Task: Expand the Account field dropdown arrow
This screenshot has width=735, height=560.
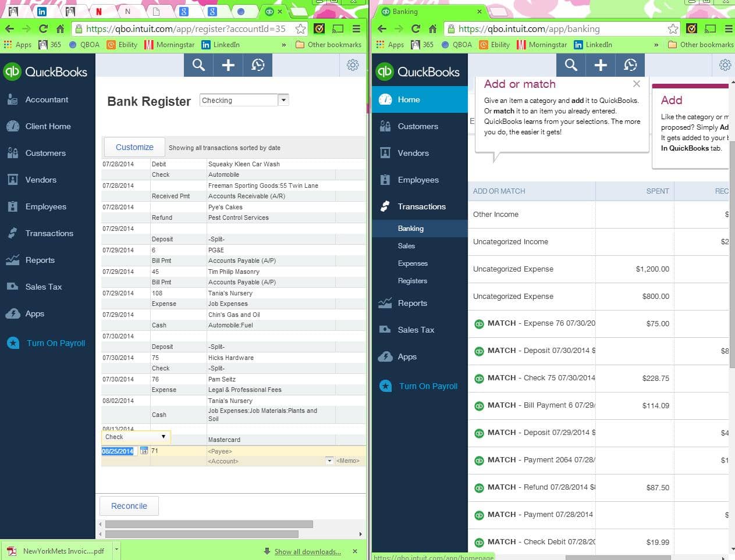Action: [x=329, y=461]
